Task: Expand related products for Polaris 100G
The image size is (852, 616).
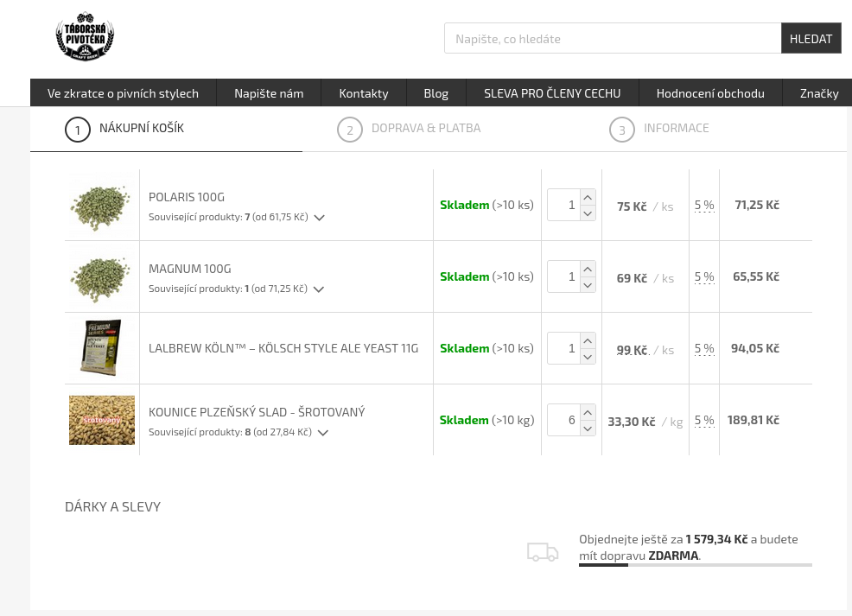Action: [x=319, y=218]
